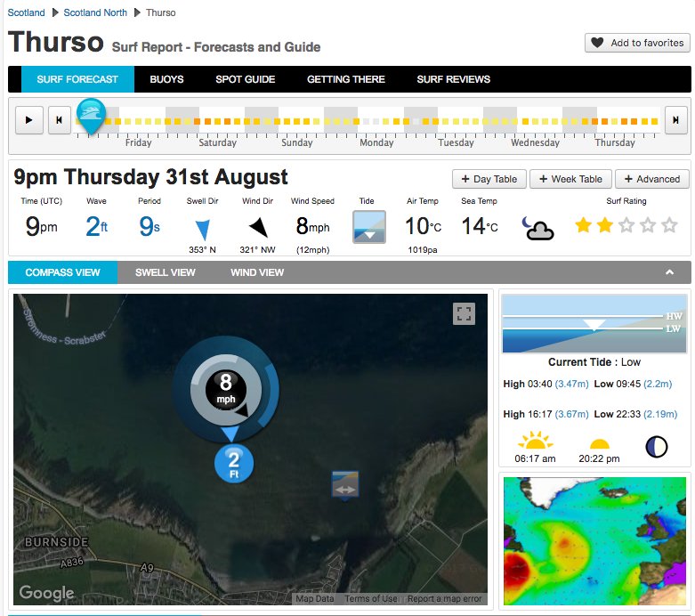Screen dimensions: 695x616
Task: Select Thursday on the forecast timeline
Action: click(615, 142)
